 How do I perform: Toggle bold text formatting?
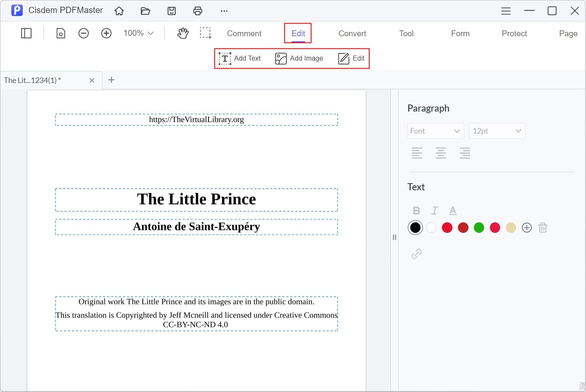416,210
